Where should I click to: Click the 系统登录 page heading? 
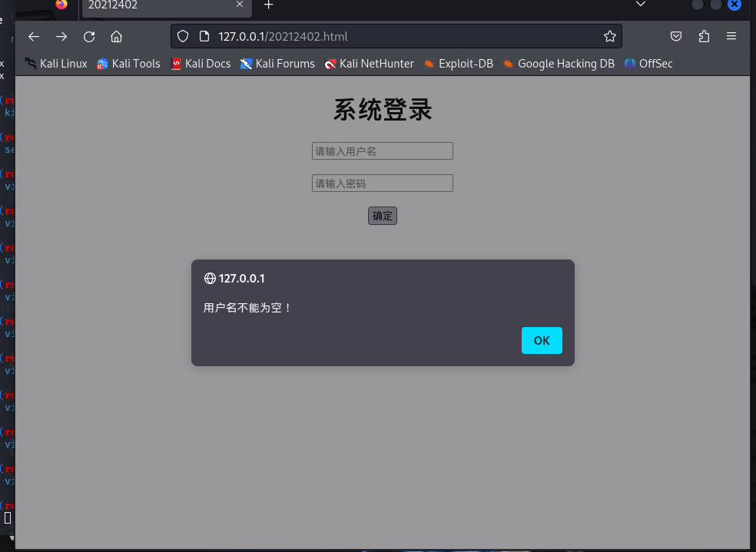coord(383,110)
